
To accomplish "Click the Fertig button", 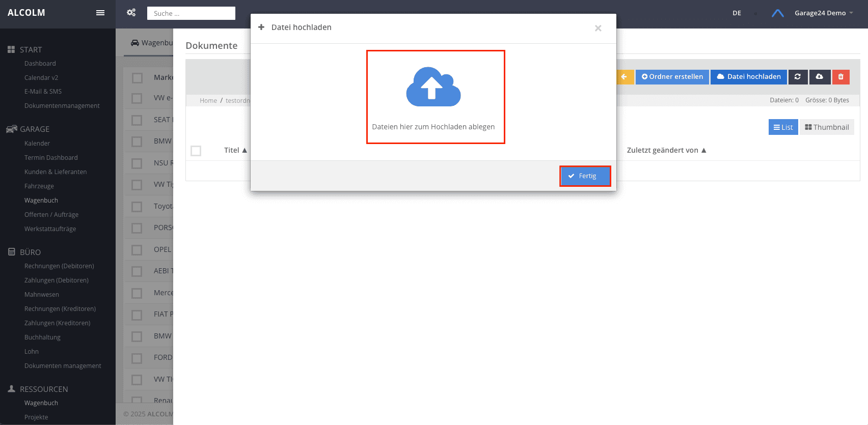I will (585, 176).
